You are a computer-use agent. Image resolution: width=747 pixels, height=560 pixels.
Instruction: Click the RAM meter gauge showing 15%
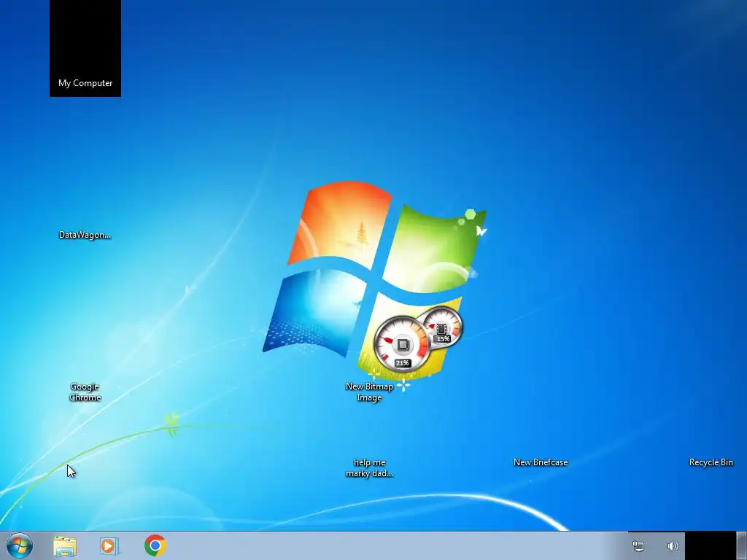pyautogui.click(x=443, y=326)
